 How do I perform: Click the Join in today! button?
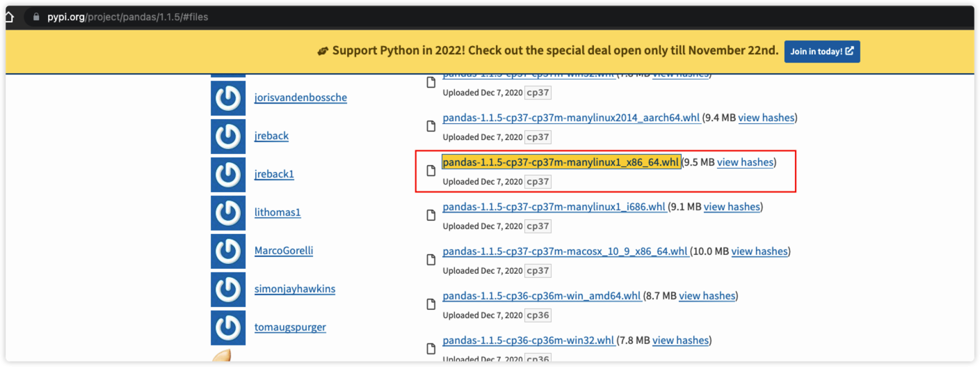coord(822,52)
